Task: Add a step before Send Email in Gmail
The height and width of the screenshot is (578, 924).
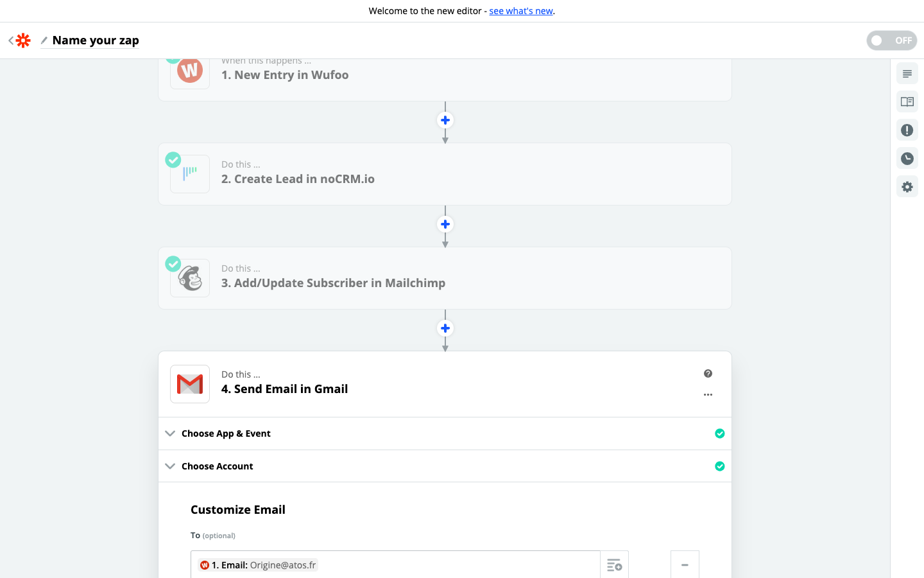Action: (445, 328)
